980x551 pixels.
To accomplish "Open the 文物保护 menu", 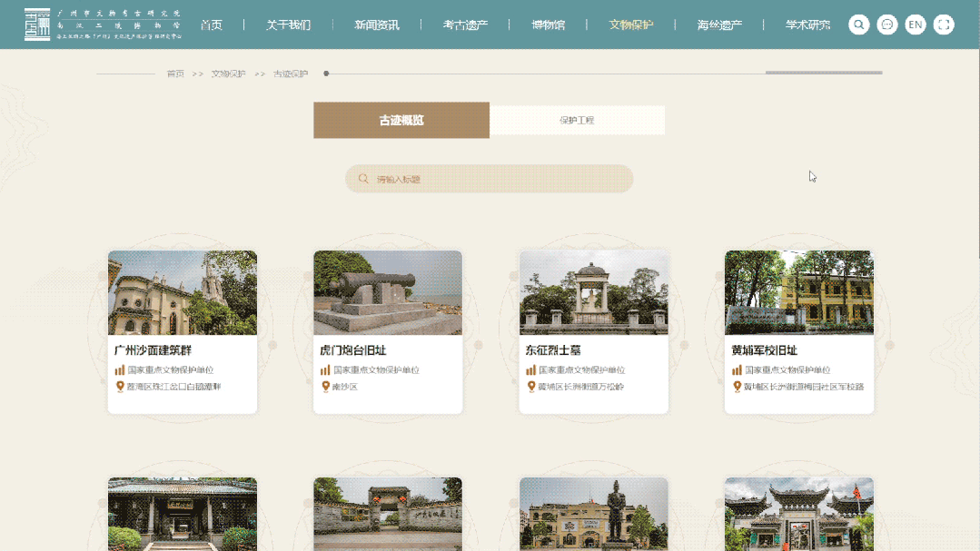I will [631, 25].
